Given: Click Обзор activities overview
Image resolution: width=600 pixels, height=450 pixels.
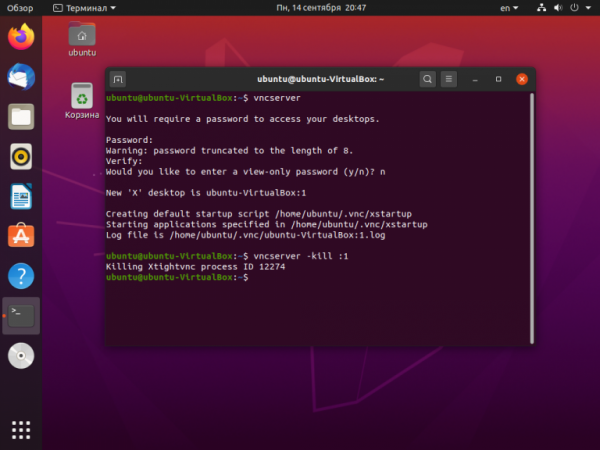Looking at the screenshot, I should pos(20,8).
